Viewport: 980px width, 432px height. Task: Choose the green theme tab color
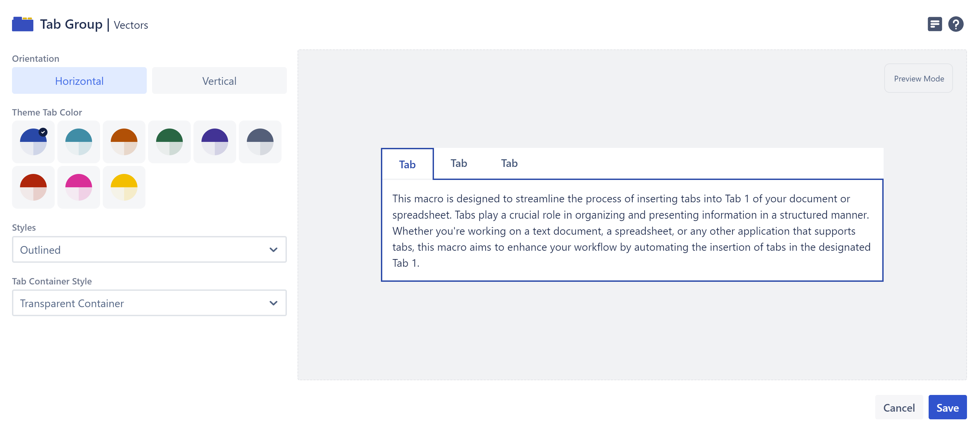(x=169, y=142)
